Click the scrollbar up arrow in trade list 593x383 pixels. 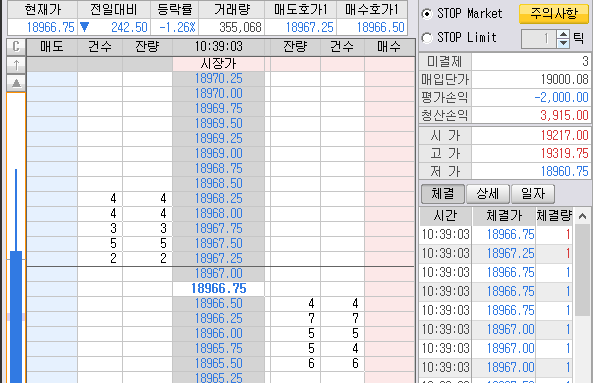point(582,216)
